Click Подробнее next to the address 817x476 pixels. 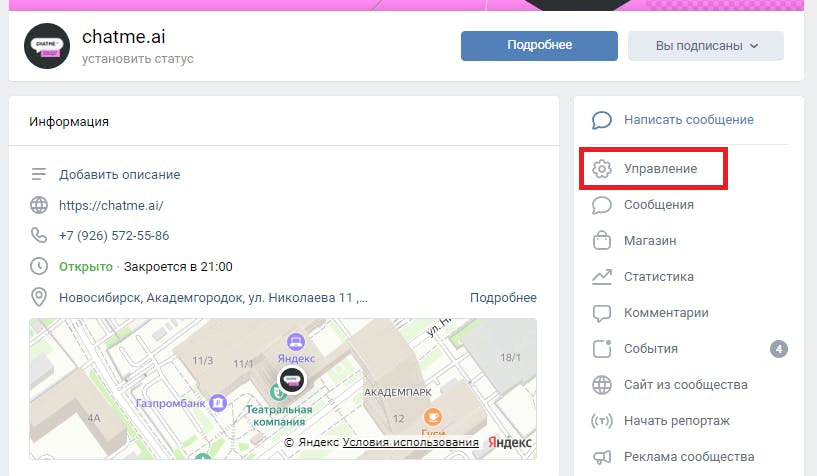coord(503,297)
